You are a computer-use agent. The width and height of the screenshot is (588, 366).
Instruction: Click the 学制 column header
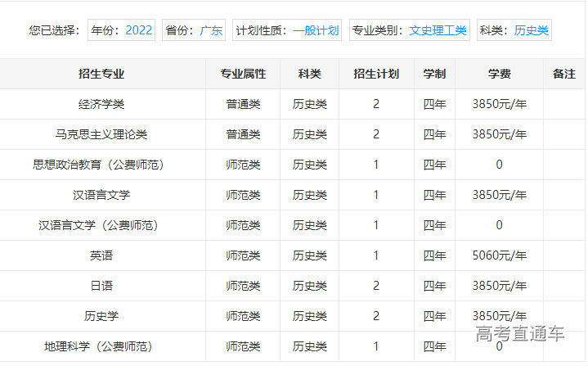434,74
